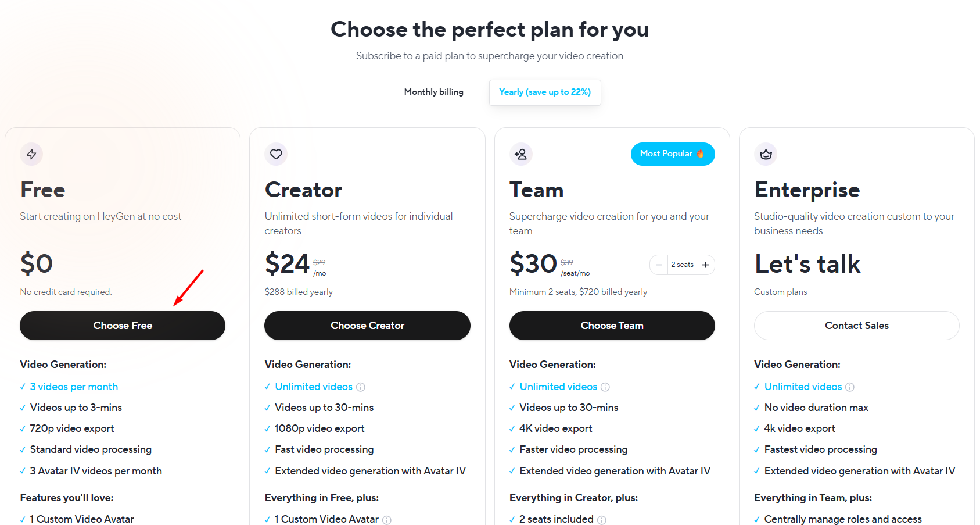Screen dimensions: 980x525
Task: Click the add-user icon on Team plan
Action: point(521,154)
